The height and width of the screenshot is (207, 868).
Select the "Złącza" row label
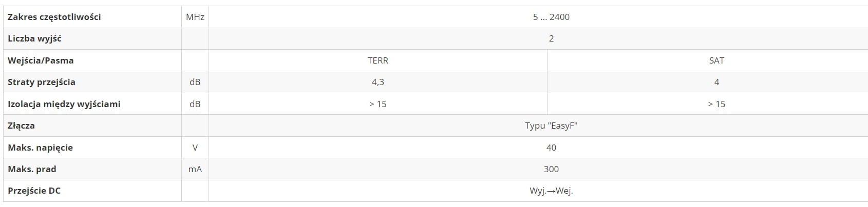[x=21, y=126]
